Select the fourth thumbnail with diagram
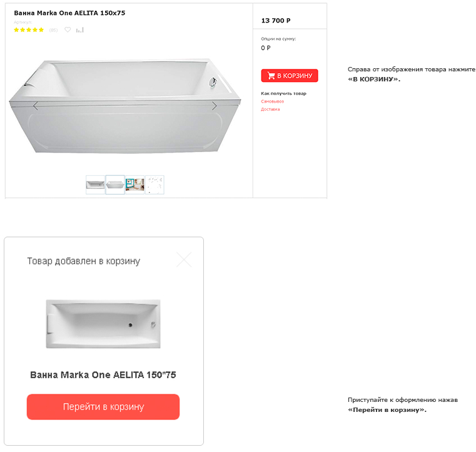 tap(154, 185)
